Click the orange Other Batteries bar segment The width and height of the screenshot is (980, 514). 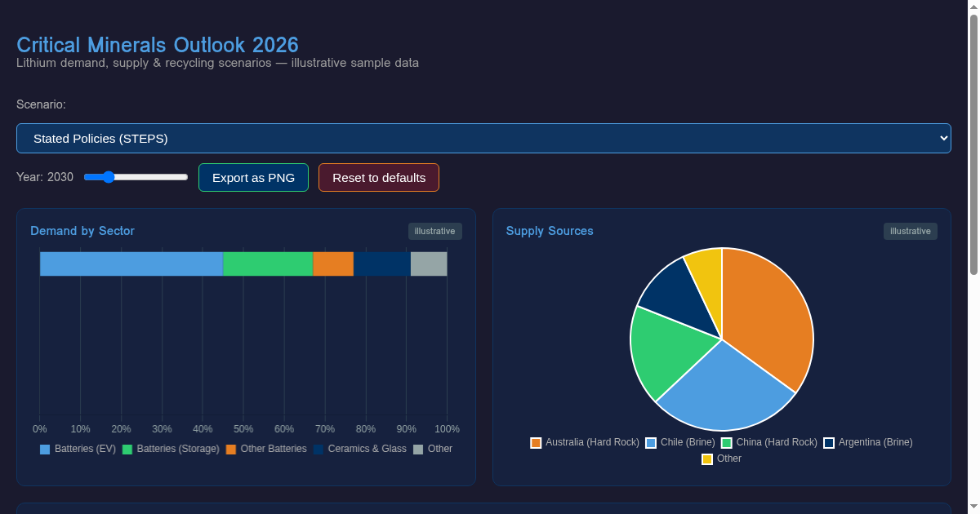point(333,264)
